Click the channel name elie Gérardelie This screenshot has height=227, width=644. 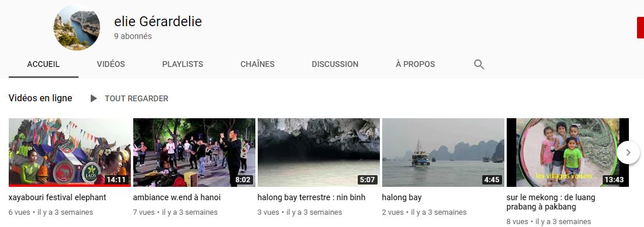click(x=158, y=21)
